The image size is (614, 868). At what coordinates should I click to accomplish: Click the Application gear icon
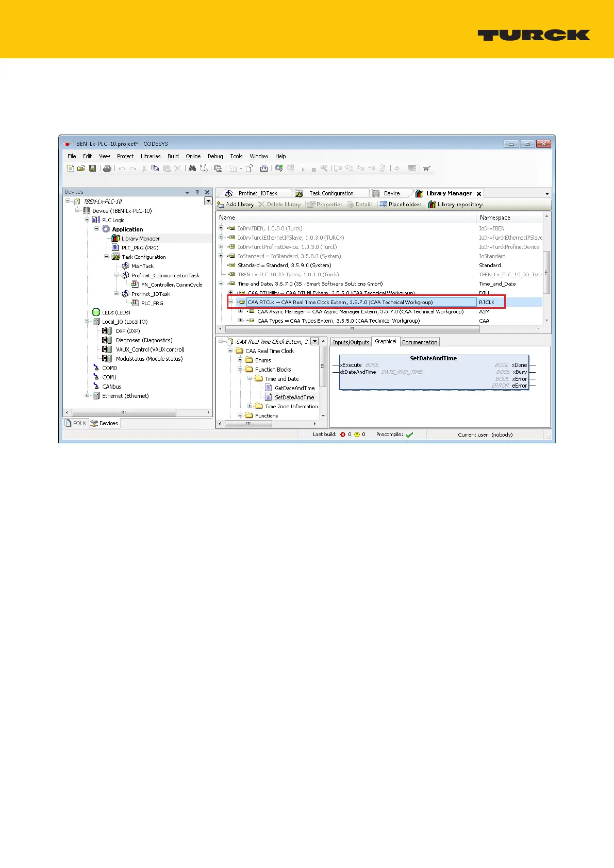106,229
